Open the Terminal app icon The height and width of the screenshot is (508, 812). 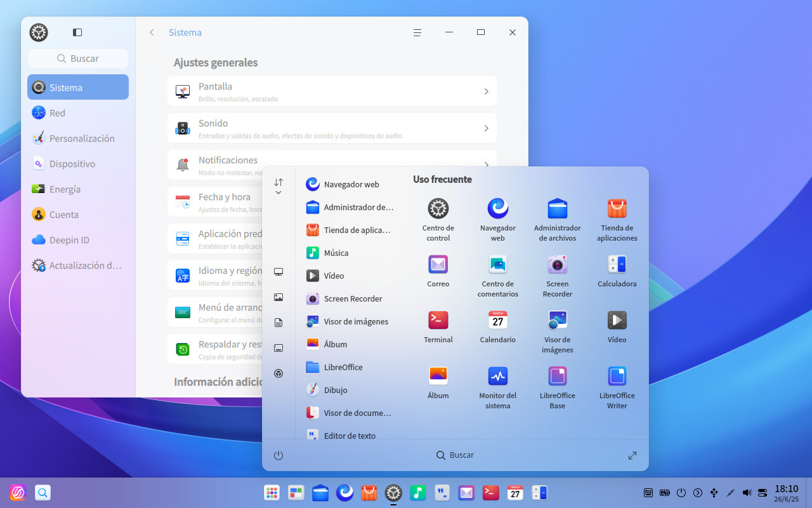click(438, 321)
